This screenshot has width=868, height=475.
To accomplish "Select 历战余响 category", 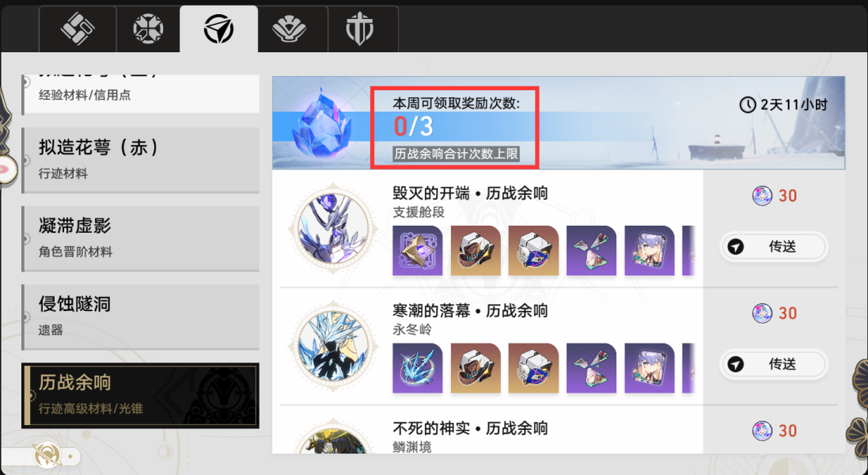I will [x=141, y=395].
